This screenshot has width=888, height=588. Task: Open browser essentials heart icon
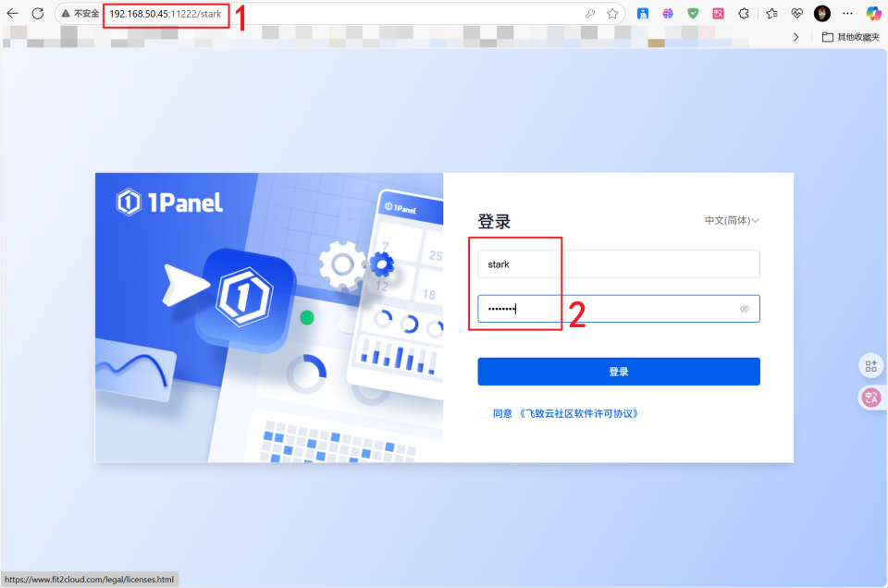click(796, 14)
